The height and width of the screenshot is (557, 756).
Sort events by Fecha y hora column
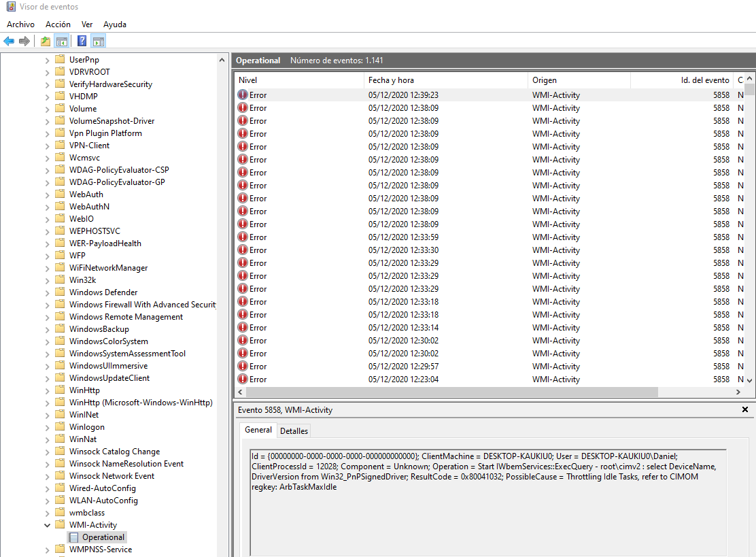(445, 80)
